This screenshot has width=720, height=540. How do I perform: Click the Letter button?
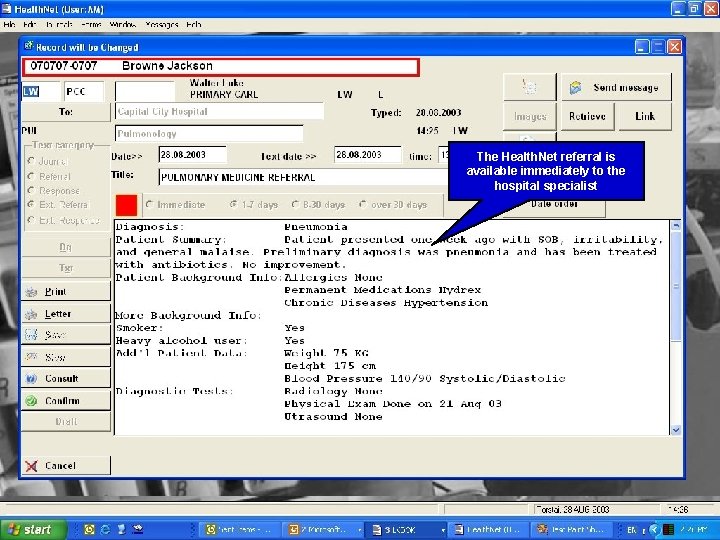[x=66, y=314]
